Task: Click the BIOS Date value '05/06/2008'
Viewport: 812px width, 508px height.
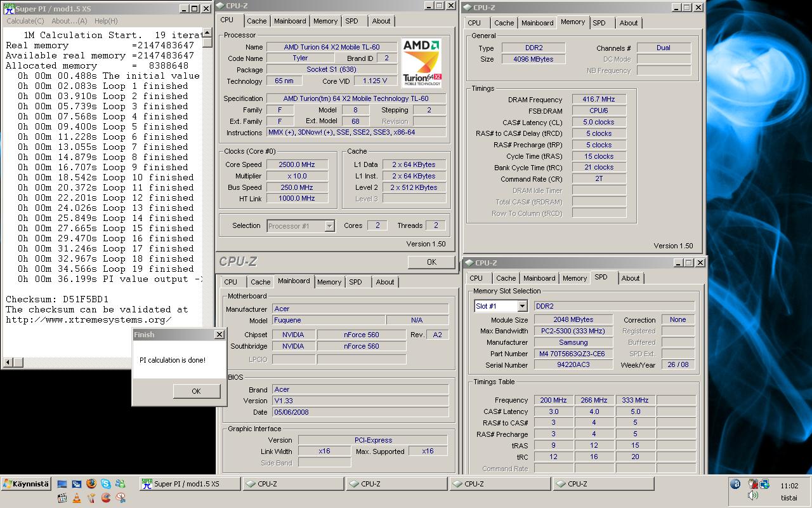Action: pos(360,412)
